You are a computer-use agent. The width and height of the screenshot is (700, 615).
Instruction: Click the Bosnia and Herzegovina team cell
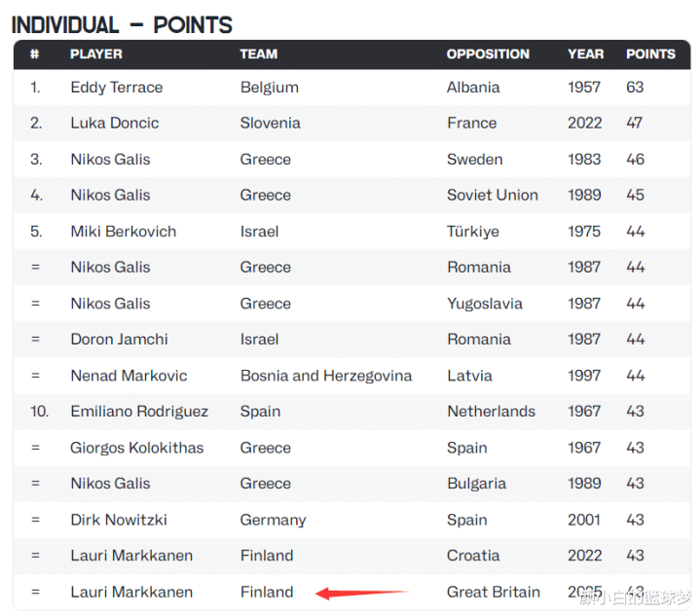(x=325, y=376)
